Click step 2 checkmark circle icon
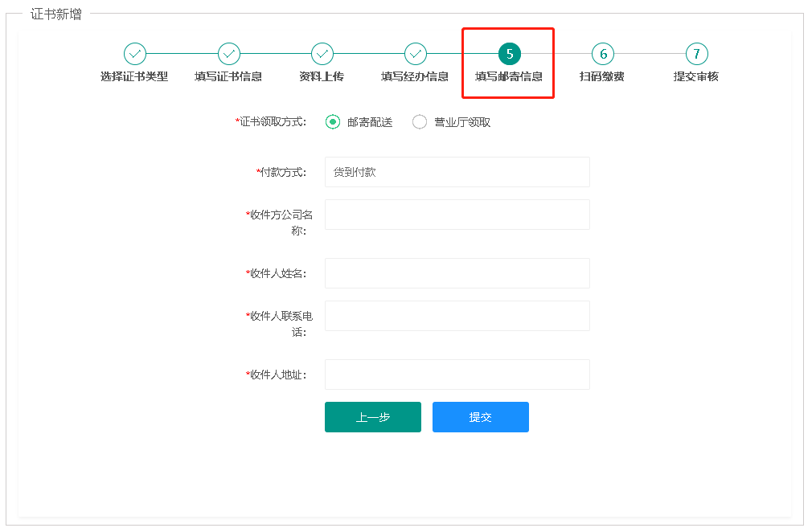 228,54
